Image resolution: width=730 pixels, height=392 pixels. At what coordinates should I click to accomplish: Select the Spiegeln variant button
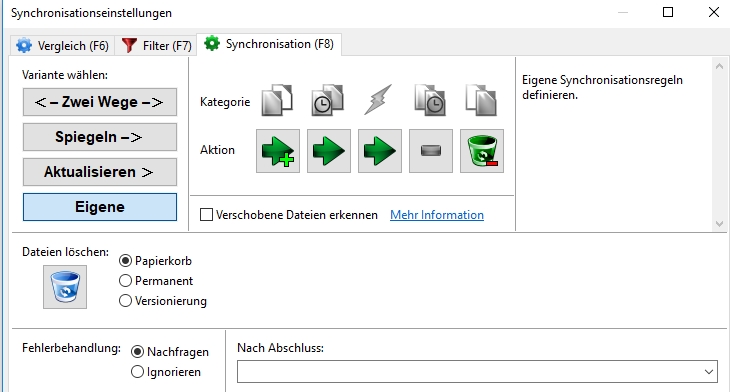click(100, 137)
